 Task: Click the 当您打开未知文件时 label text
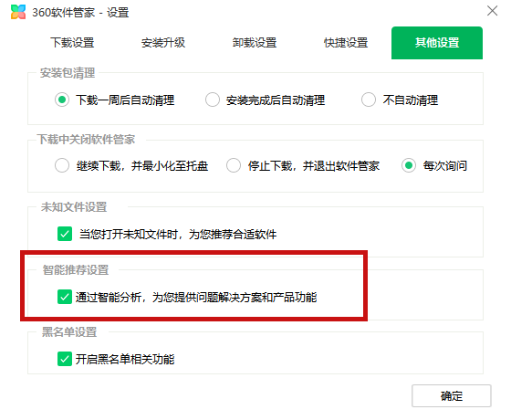click(178, 234)
